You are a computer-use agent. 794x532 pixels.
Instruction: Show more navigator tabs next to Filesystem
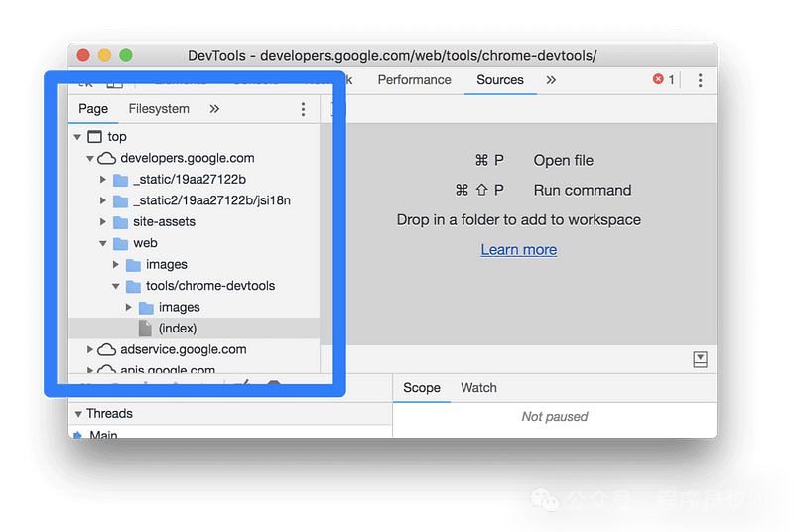pos(214,109)
